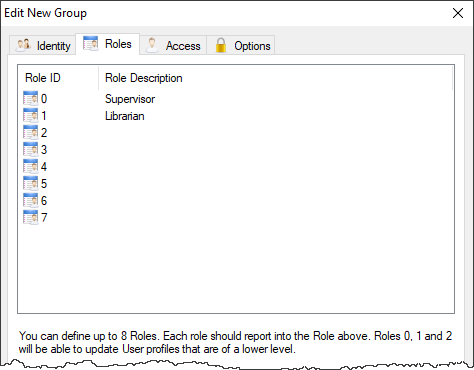
Task: Select Role ID number 5
Action: coord(44,184)
